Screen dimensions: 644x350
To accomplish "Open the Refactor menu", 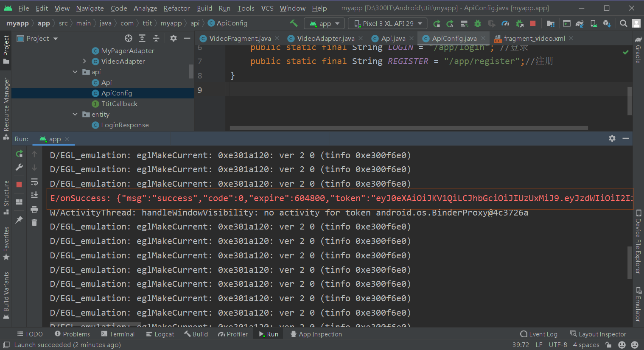I will [x=176, y=8].
